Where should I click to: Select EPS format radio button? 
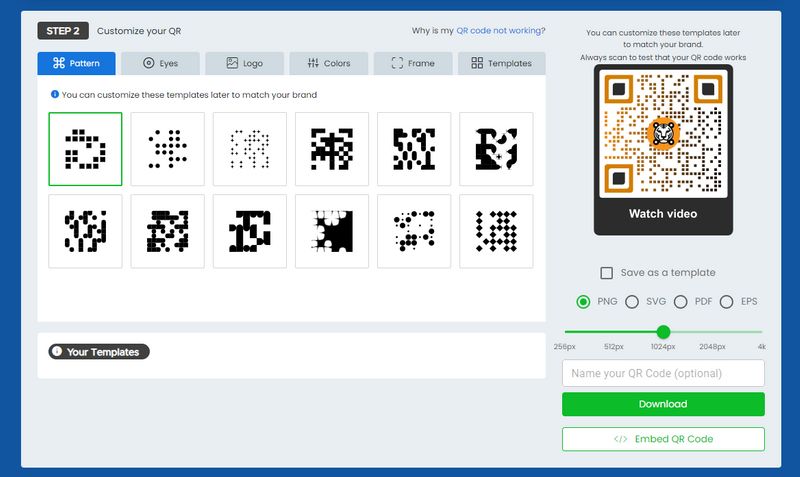point(727,302)
